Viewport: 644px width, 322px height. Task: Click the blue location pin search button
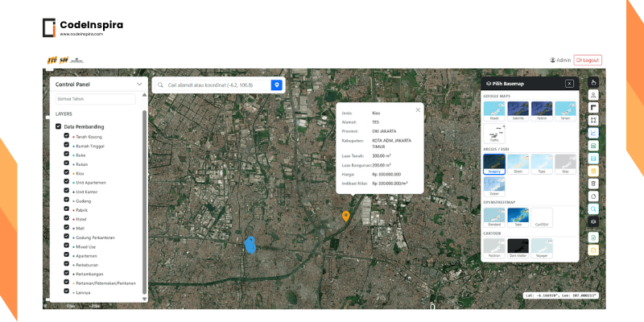click(x=277, y=85)
